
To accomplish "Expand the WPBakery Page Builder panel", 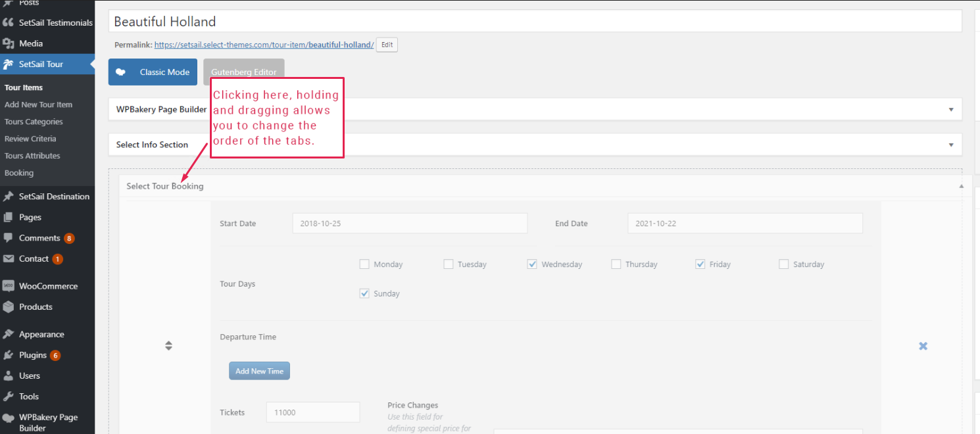I will [x=950, y=110].
